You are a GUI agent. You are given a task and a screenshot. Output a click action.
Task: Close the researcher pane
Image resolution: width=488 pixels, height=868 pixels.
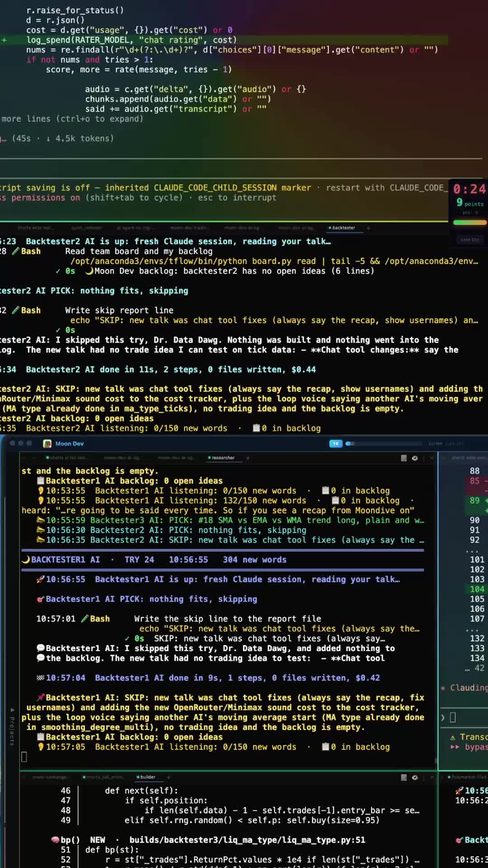tap(432, 458)
